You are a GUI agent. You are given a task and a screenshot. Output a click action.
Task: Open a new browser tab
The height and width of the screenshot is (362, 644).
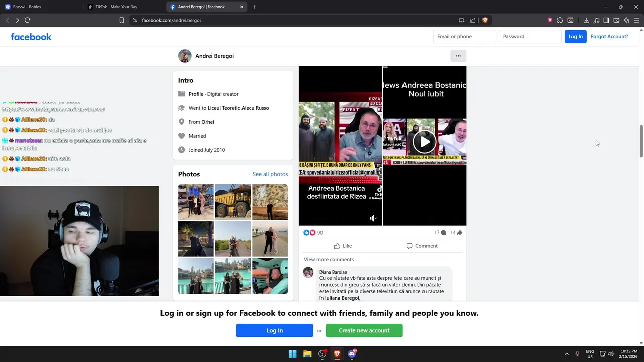click(254, 7)
